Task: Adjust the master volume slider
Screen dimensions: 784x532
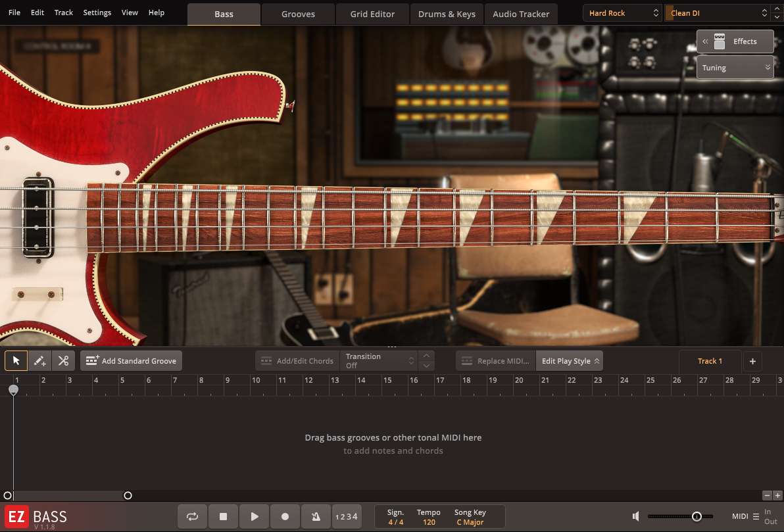Action: point(697,516)
